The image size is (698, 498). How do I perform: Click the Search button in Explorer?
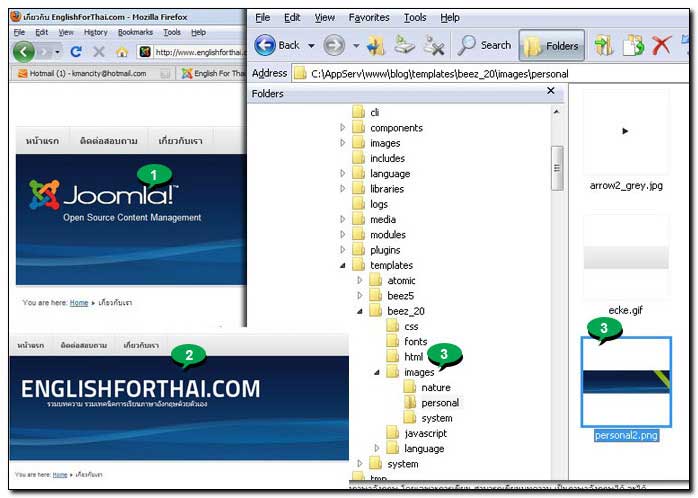(484, 45)
